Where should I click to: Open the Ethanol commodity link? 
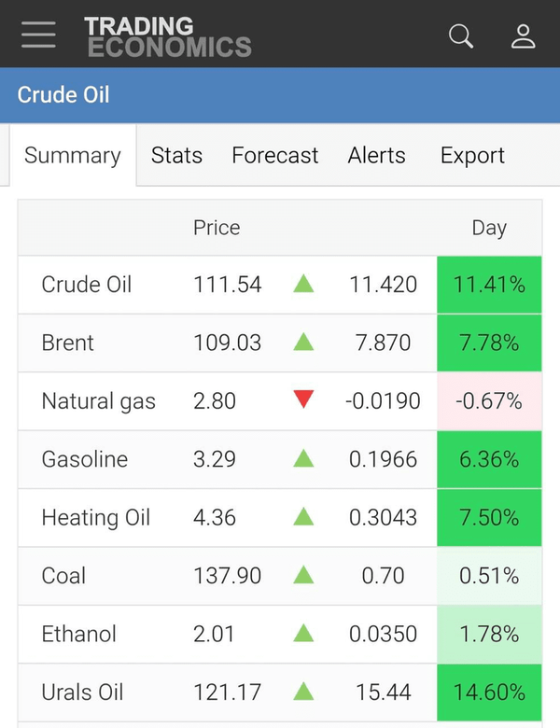(79, 634)
